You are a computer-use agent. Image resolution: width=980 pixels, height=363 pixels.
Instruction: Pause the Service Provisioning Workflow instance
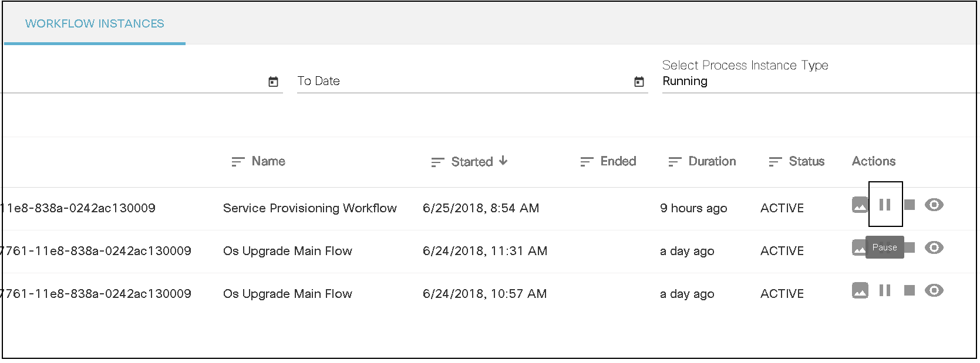click(885, 205)
